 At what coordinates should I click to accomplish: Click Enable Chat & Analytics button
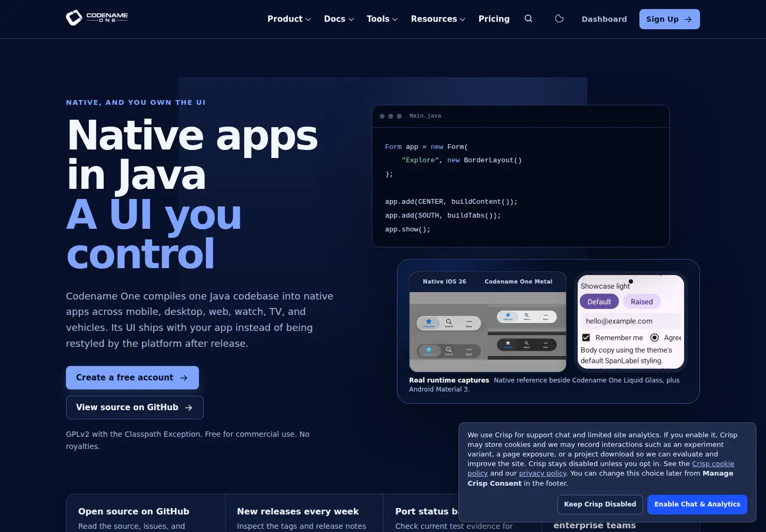pyautogui.click(x=697, y=504)
